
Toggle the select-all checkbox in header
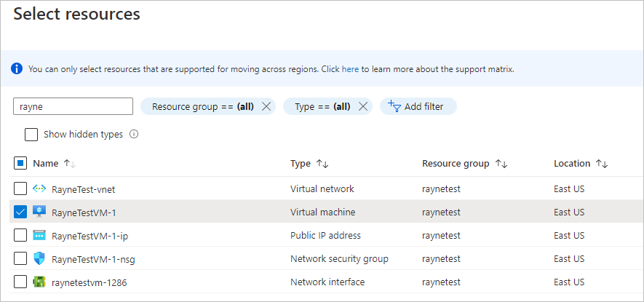[20, 164]
